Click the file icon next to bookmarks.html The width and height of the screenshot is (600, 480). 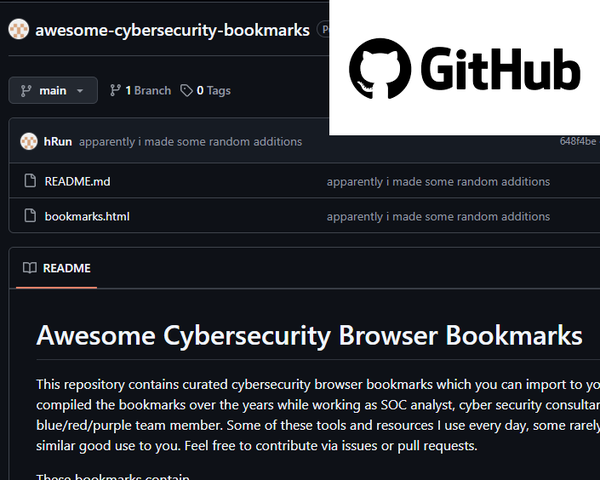click(x=29, y=216)
